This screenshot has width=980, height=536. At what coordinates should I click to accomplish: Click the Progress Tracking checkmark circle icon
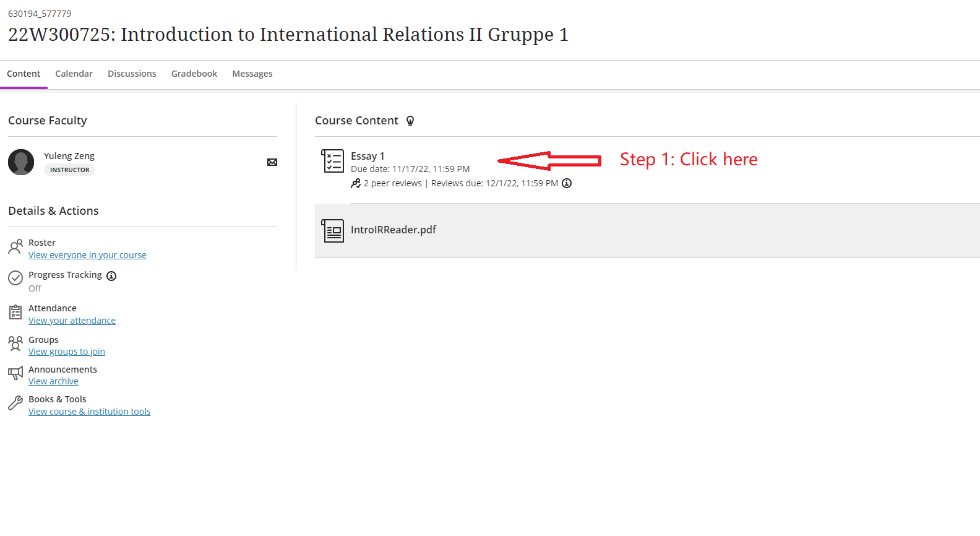15,278
